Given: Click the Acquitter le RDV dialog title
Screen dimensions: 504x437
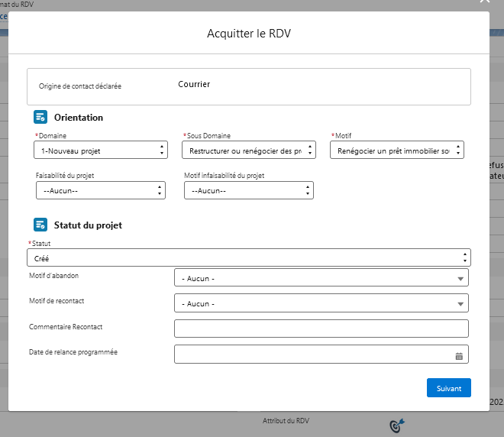Looking at the screenshot, I should coord(249,34).
